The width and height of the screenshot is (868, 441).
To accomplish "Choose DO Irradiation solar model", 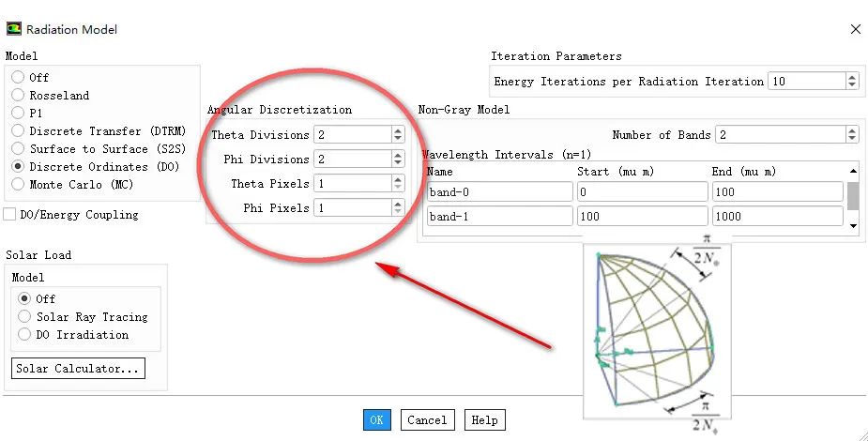I will coord(25,335).
